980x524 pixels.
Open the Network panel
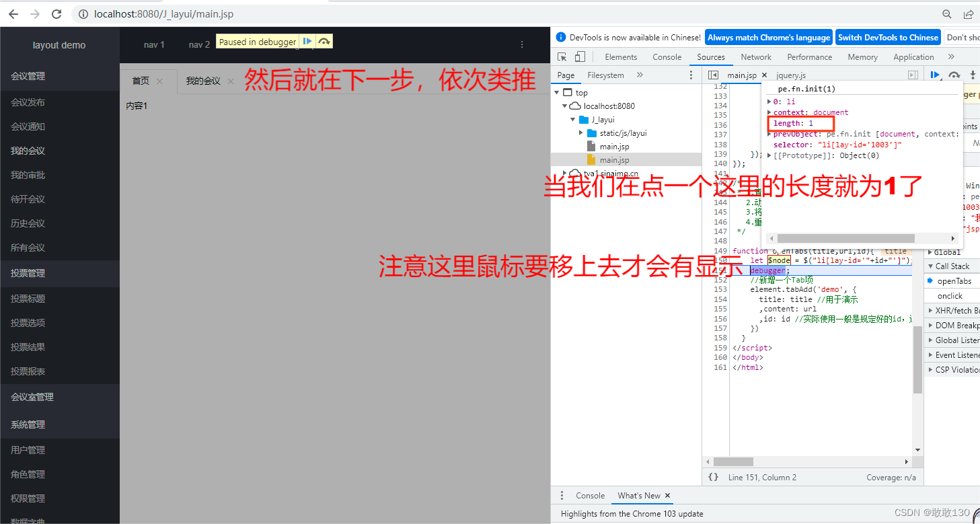click(x=756, y=57)
